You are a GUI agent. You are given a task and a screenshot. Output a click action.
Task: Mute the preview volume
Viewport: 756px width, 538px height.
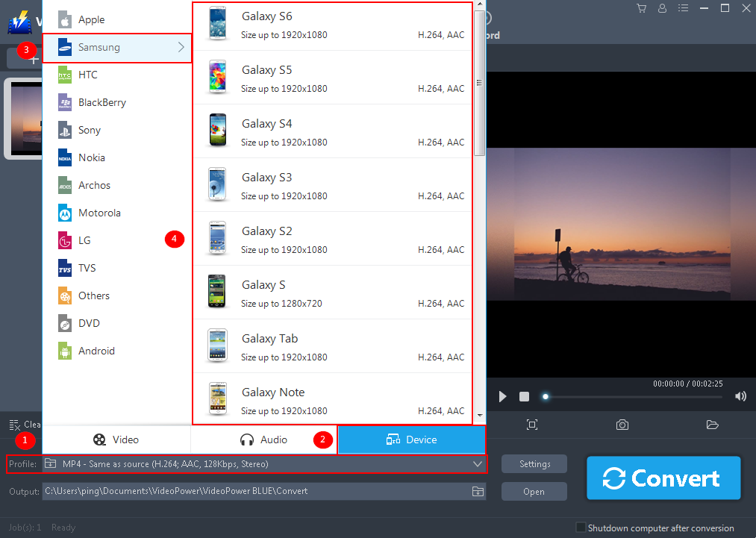740,396
